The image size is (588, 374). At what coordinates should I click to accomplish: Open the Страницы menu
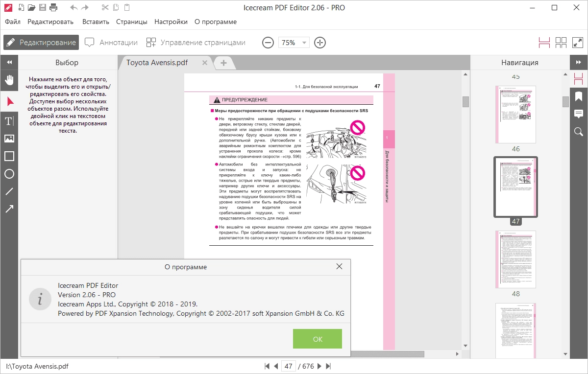click(x=132, y=22)
